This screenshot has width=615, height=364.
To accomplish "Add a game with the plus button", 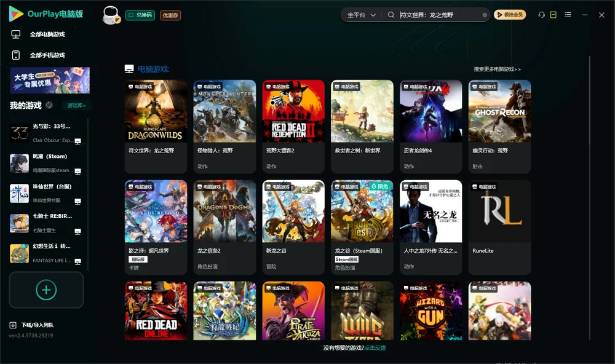I will (46, 290).
